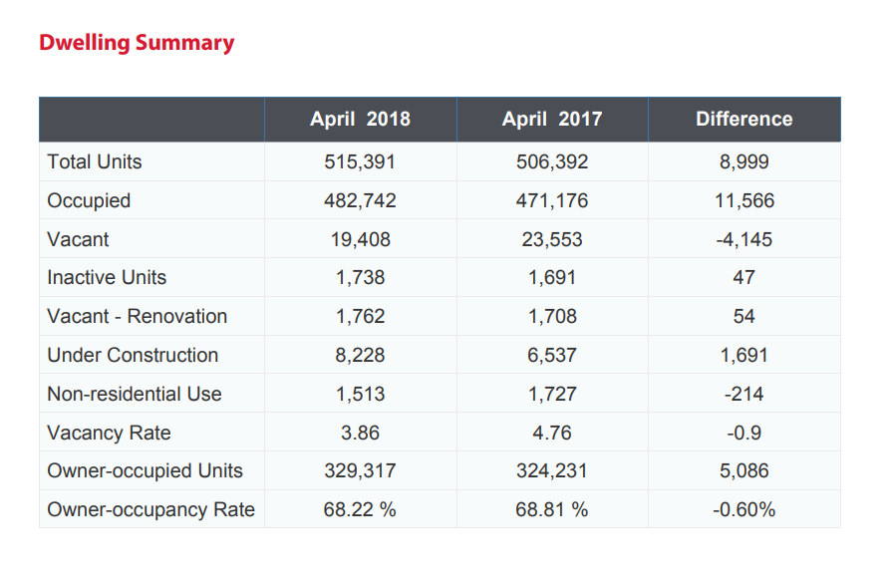This screenshot has width=891, height=588.
Task: Click the Vacant row label
Action: pos(78,239)
